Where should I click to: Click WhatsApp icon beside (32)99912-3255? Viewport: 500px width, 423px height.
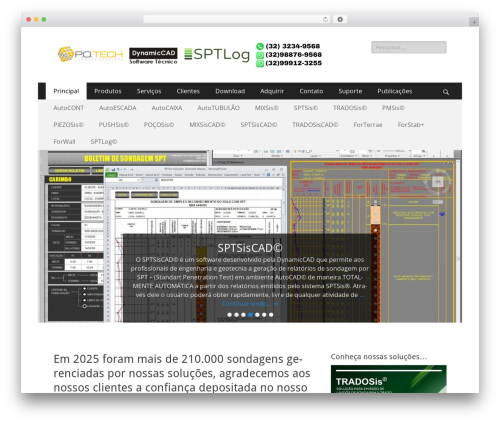[260, 63]
